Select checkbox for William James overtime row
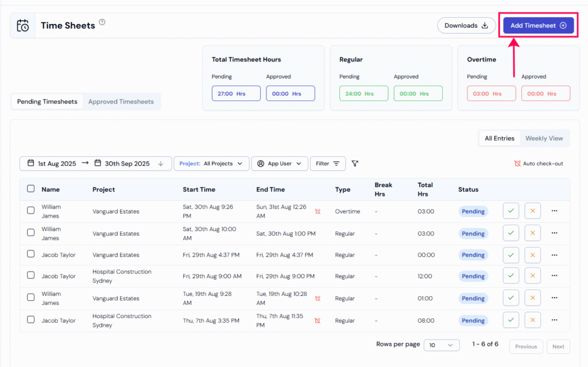This screenshot has height=367, width=588. [x=31, y=211]
